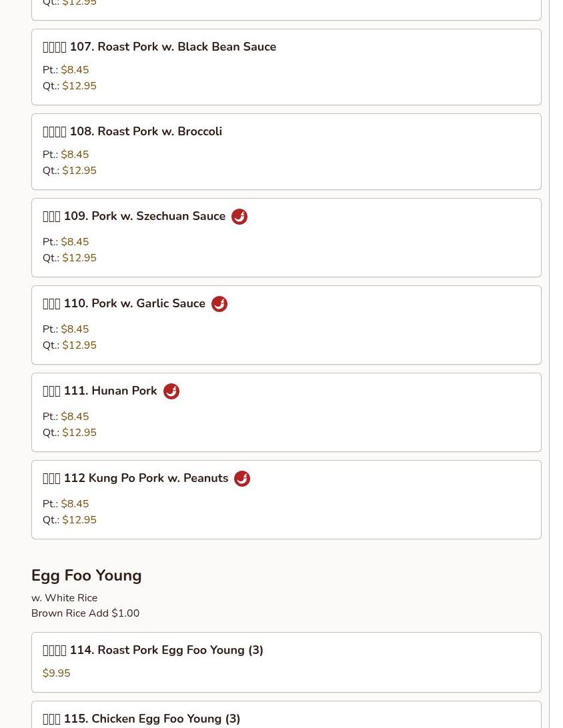This screenshot has width=563, height=728.
Task: Open 107. Roast Pork w. Black Bean Sauce
Action: 286,67
